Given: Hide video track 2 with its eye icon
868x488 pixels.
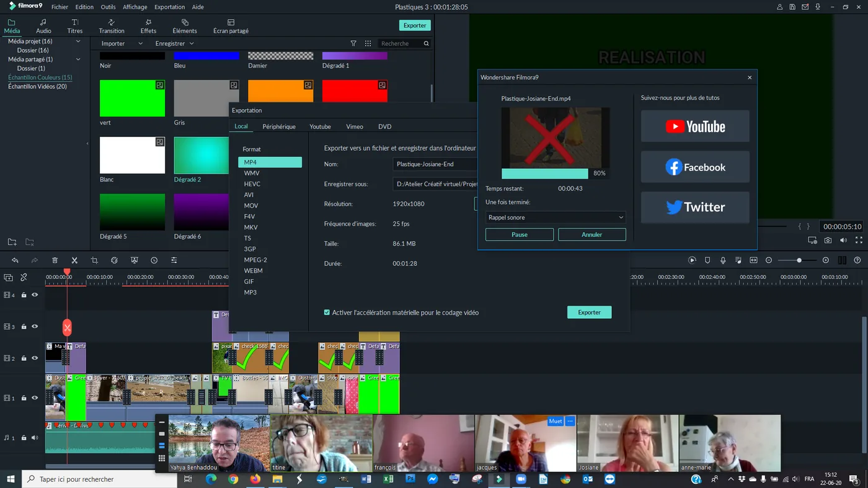Looking at the screenshot, I should [35, 358].
